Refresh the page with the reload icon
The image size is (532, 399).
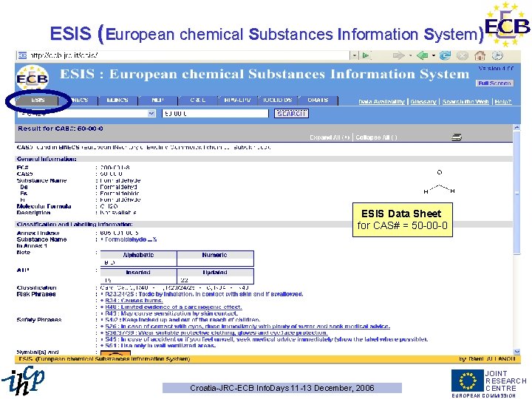tap(445, 55)
